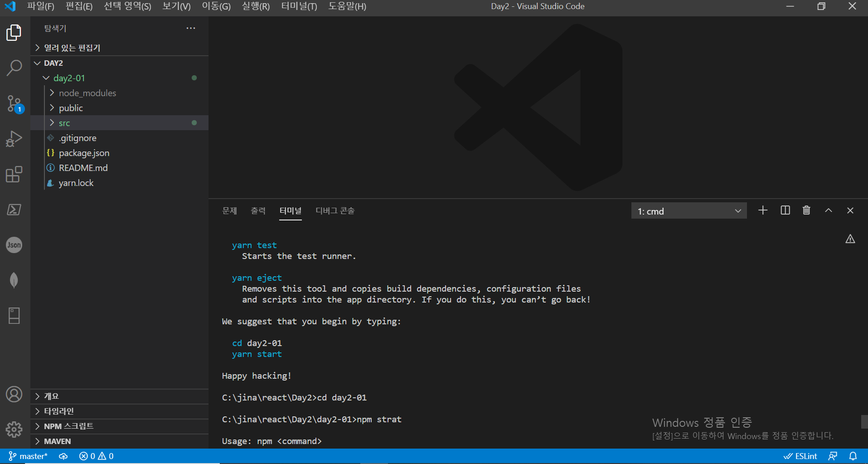Expand the node_modules folder

[120, 93]
